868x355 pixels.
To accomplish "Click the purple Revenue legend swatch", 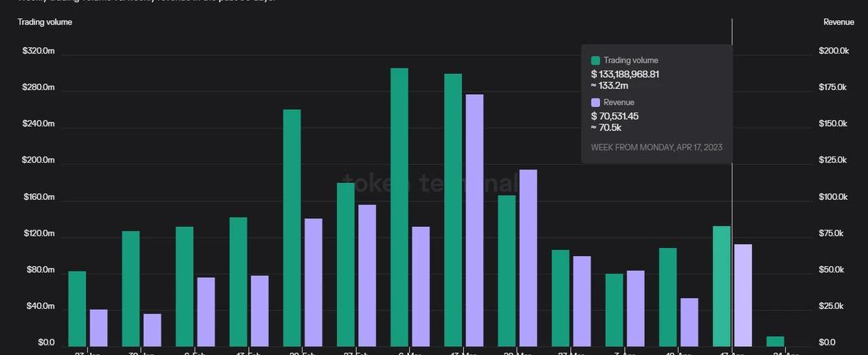I will (595, 102).
